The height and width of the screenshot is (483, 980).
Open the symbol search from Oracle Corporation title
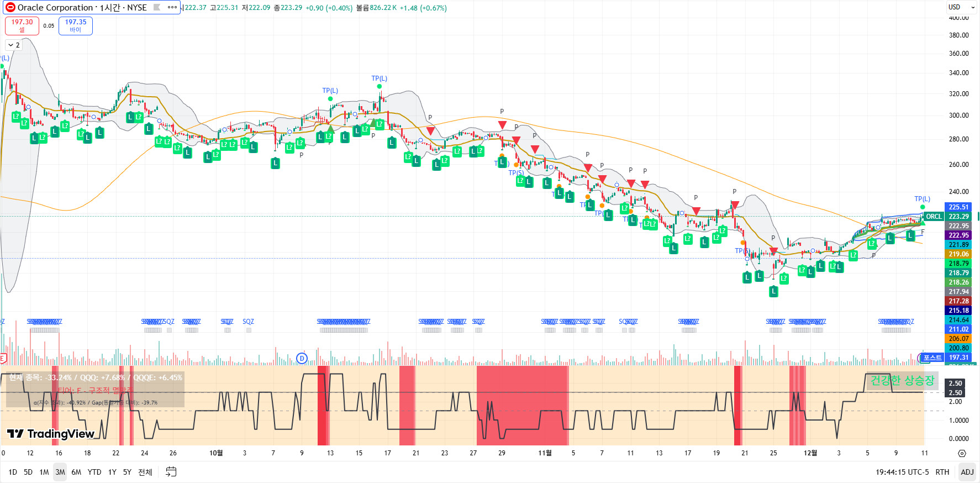[82, 8]
